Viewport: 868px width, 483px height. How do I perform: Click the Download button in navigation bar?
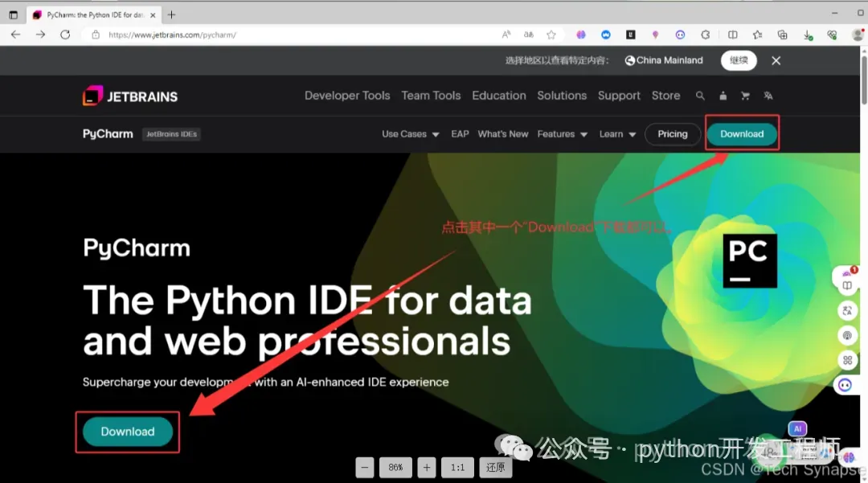[x=742, y=134]
